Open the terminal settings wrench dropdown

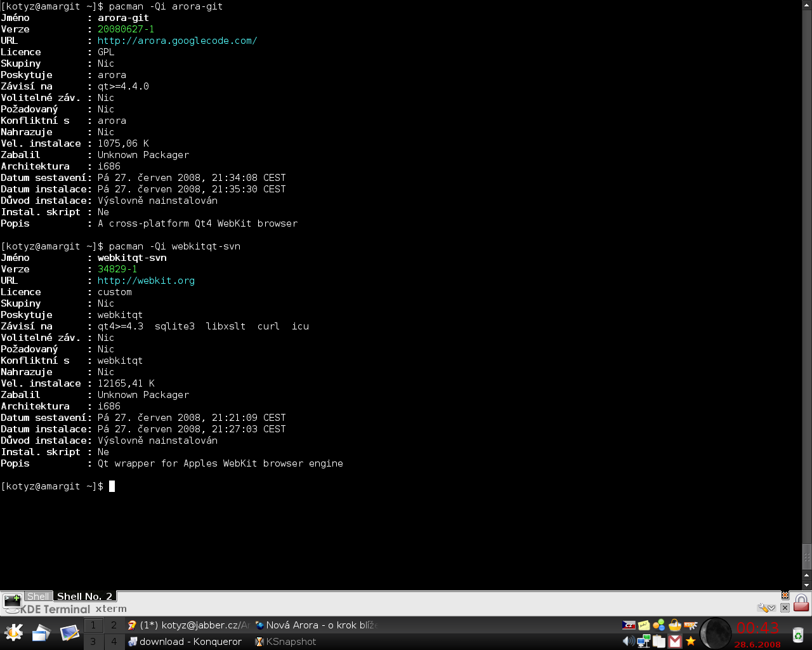[x=766, y=607]
